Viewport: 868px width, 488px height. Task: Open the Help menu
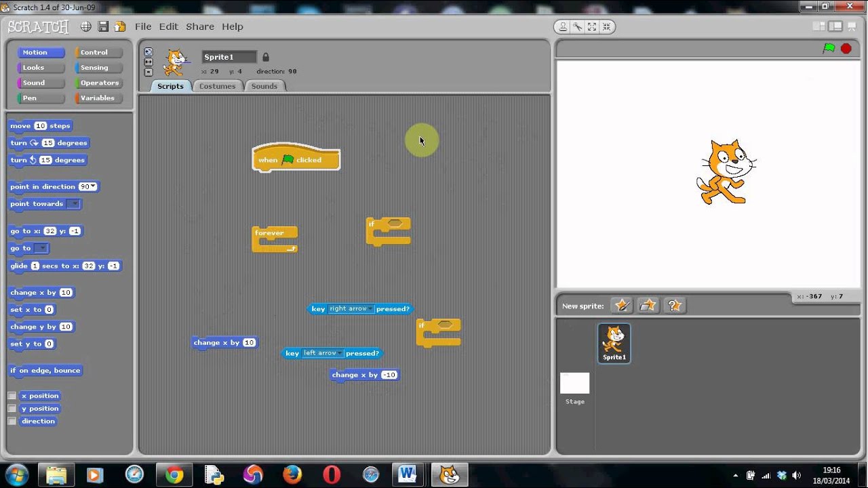point(232,26)
